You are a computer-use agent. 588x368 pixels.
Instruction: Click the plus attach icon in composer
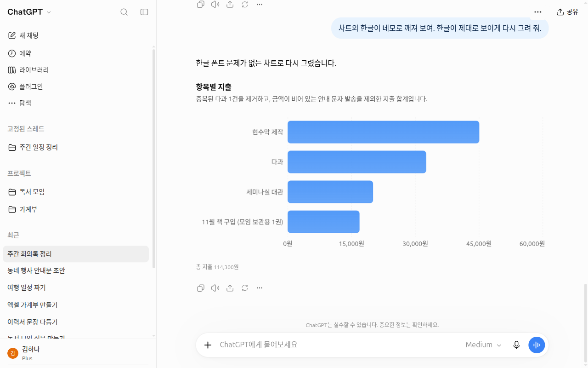coord(208,345)
